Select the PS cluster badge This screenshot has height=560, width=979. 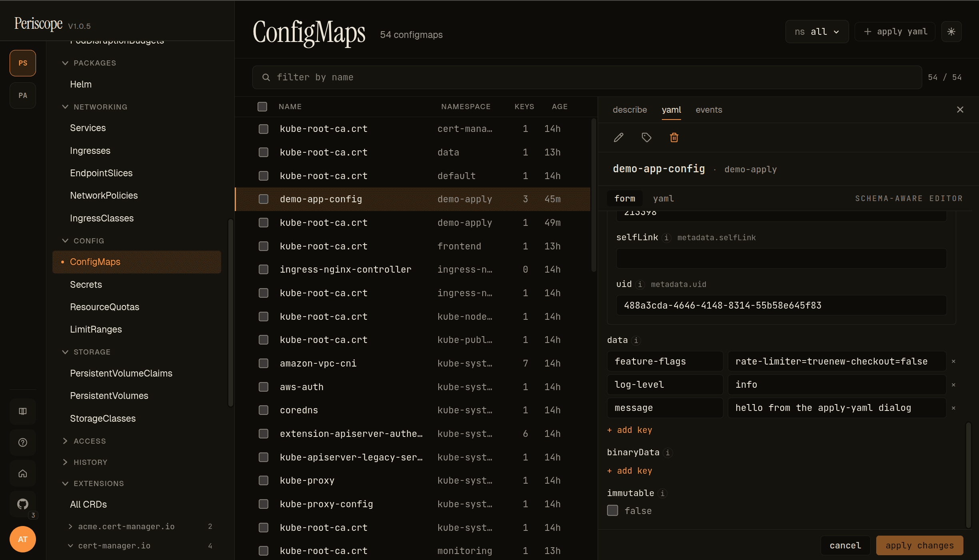pyautogui.click(x=23, y=63)
